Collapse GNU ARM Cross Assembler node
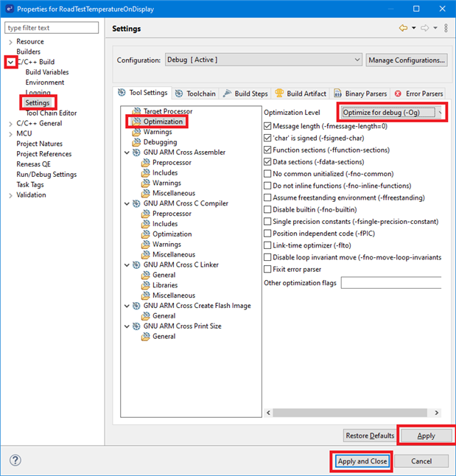456x476 pixels. (x=127, y=153)
